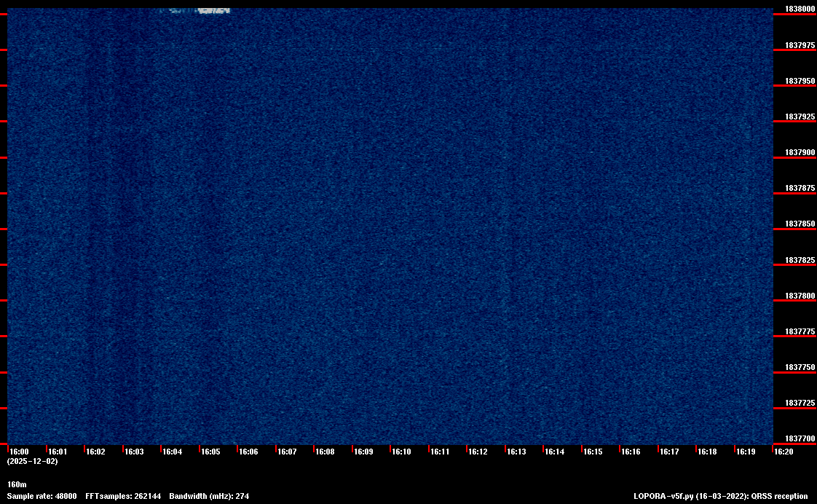Select the 16:05 time axis label
817x504 pixels.
[x=210, y=452]
